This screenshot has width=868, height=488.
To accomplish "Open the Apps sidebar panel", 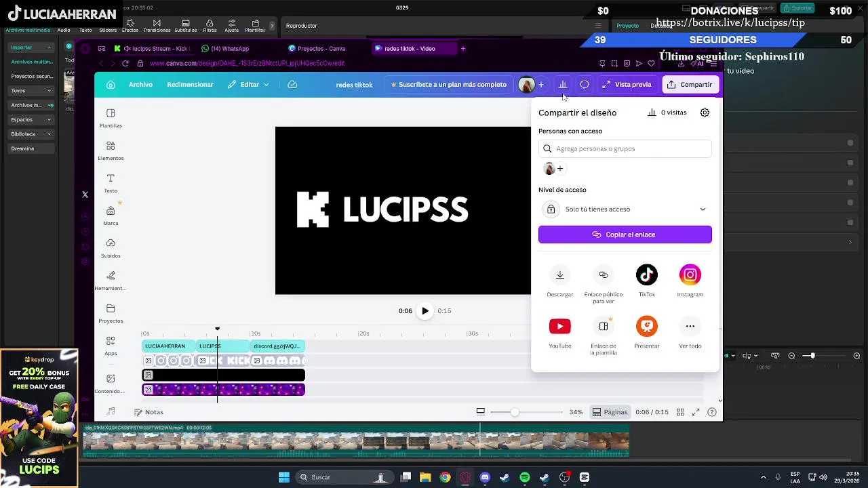I will [x=111, y=346].
